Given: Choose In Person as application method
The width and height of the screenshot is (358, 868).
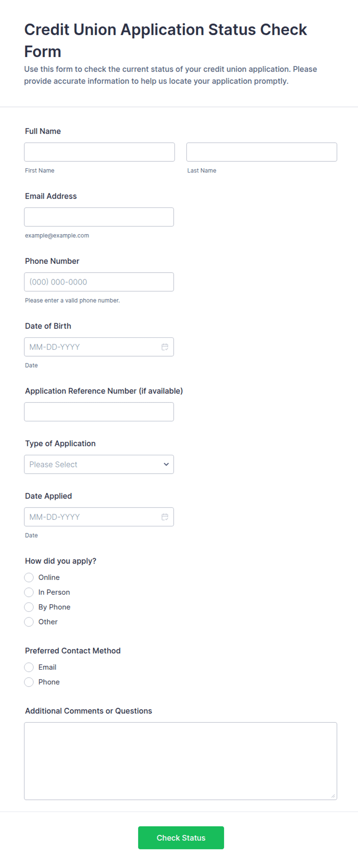Looking at the screenshot, I should [29, 592].
